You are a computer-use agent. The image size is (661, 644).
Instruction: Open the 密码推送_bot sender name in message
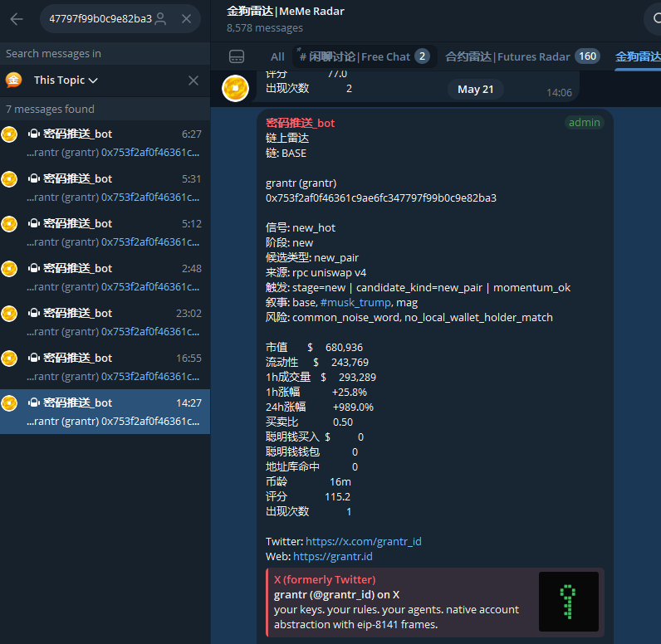coord(300,123)
